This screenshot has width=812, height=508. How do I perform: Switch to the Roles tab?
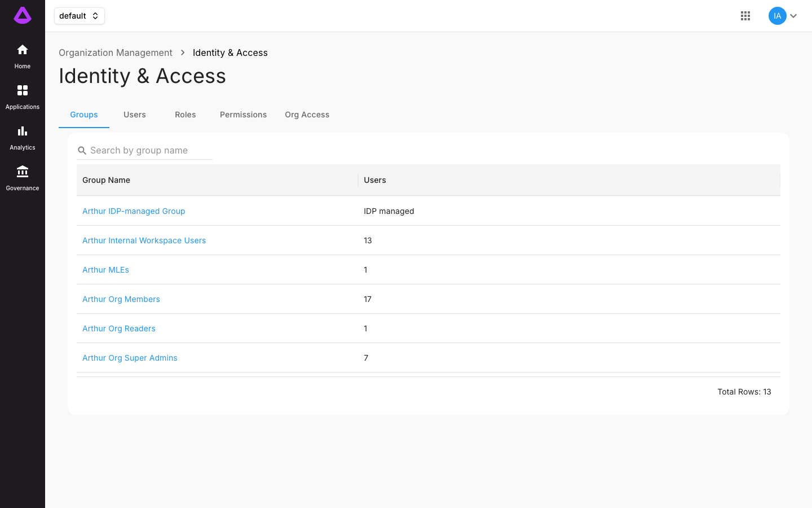[186, 115]
